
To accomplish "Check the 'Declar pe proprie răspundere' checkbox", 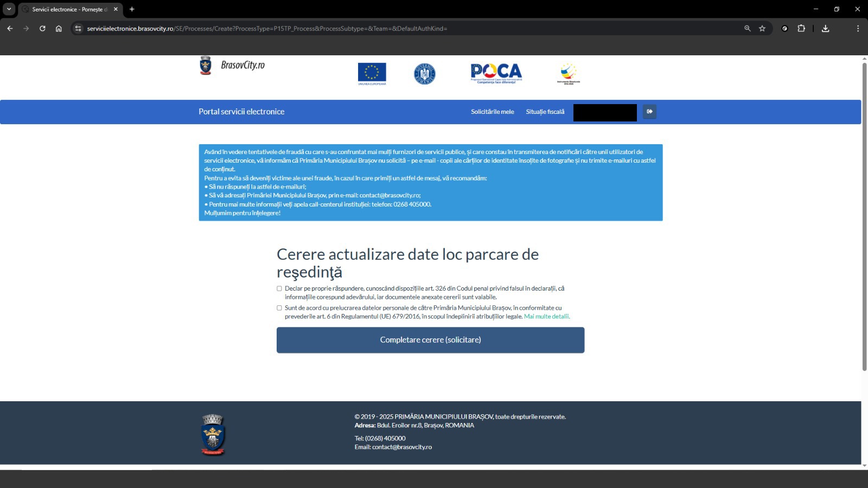I will (x=279, y=288).
